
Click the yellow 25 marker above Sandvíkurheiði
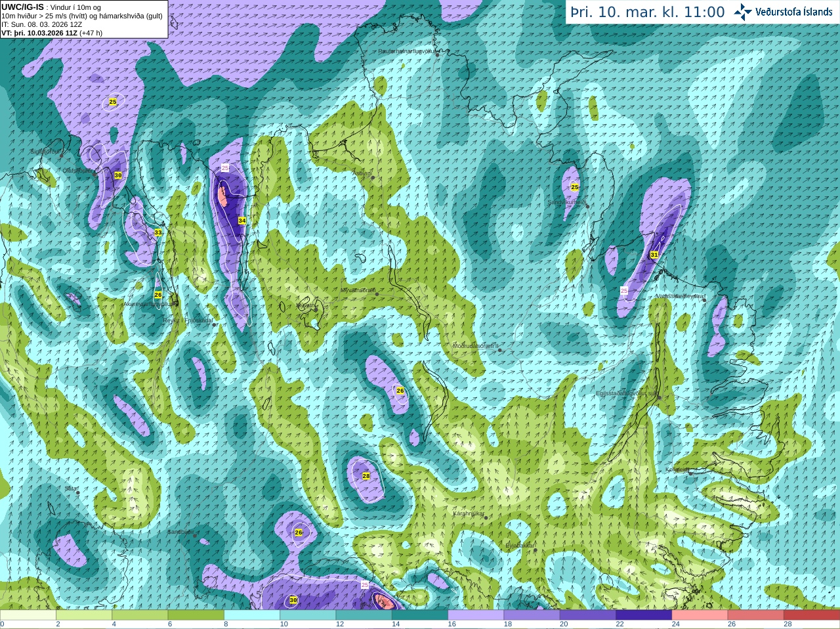pyautogui.click(x=575, y=187)
